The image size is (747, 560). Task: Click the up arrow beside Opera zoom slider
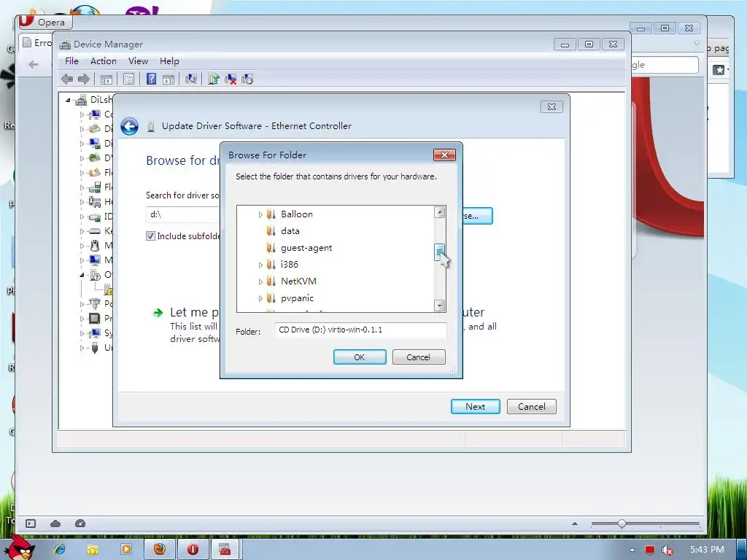pos(575,524)
